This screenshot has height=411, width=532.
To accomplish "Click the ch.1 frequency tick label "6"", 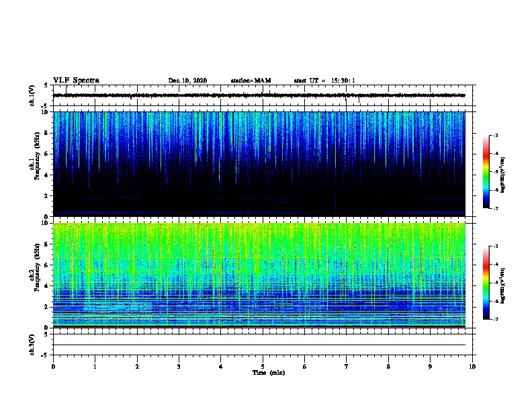I will (x=46, y=154).
